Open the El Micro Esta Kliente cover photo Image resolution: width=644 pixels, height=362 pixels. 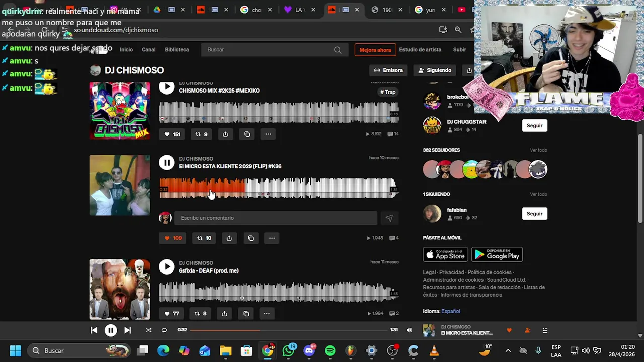(x=120, y=185)
